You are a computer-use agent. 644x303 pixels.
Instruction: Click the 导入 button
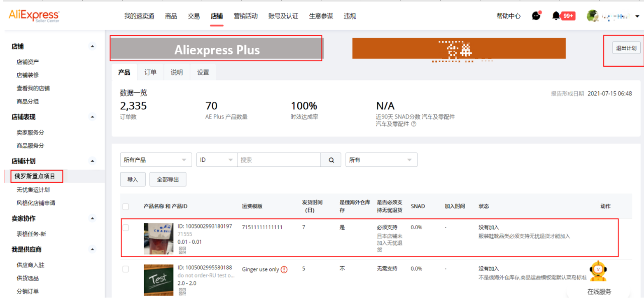(x=133, y=179)
